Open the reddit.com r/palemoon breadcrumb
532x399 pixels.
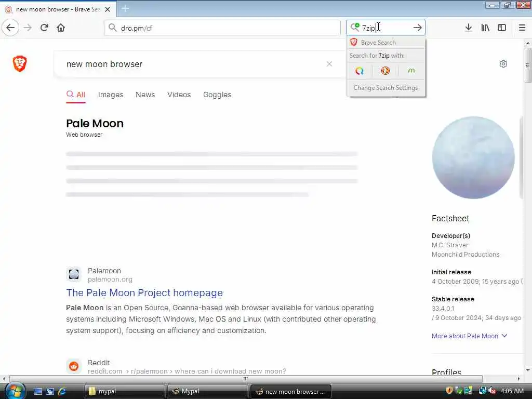pyautogui.click(x=187, y=371)
